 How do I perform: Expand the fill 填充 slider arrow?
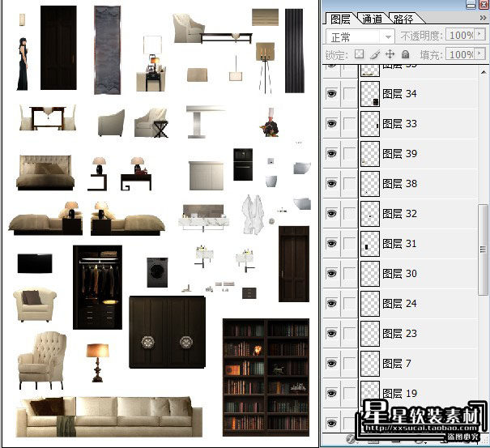pyautogui.click(x=479, y=53)
